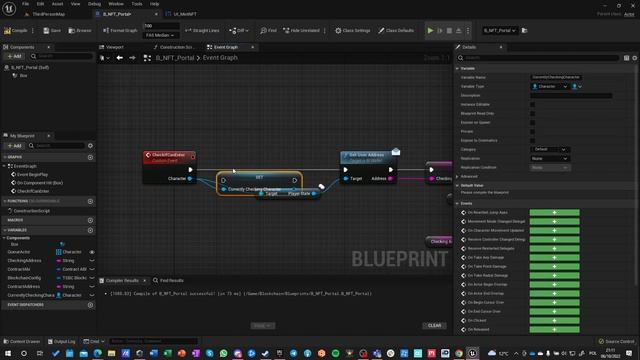Open the Find tool in the toolbar
The height and width of the screenshot is (360, 640).
click(x=268, y=31)
